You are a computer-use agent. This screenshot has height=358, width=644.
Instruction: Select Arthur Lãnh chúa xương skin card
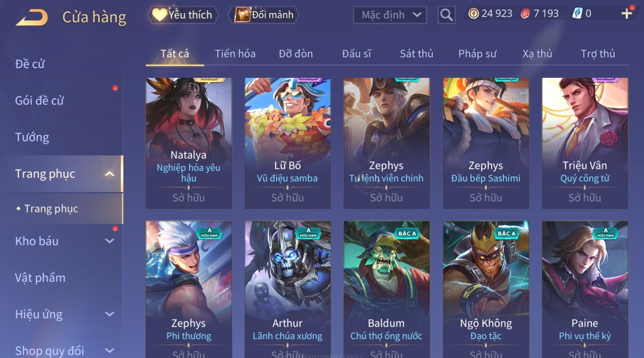pyautogui.click(x=287, y=289)
